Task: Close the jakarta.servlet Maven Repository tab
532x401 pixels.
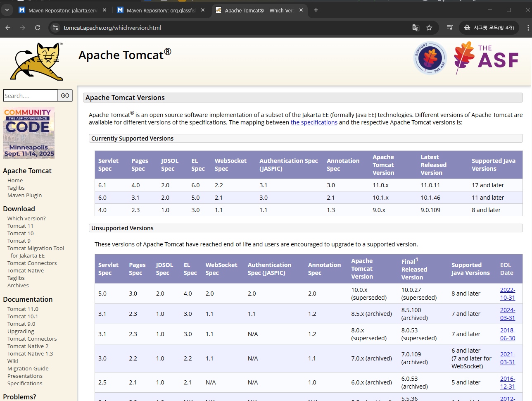Action: click(104, 10)
